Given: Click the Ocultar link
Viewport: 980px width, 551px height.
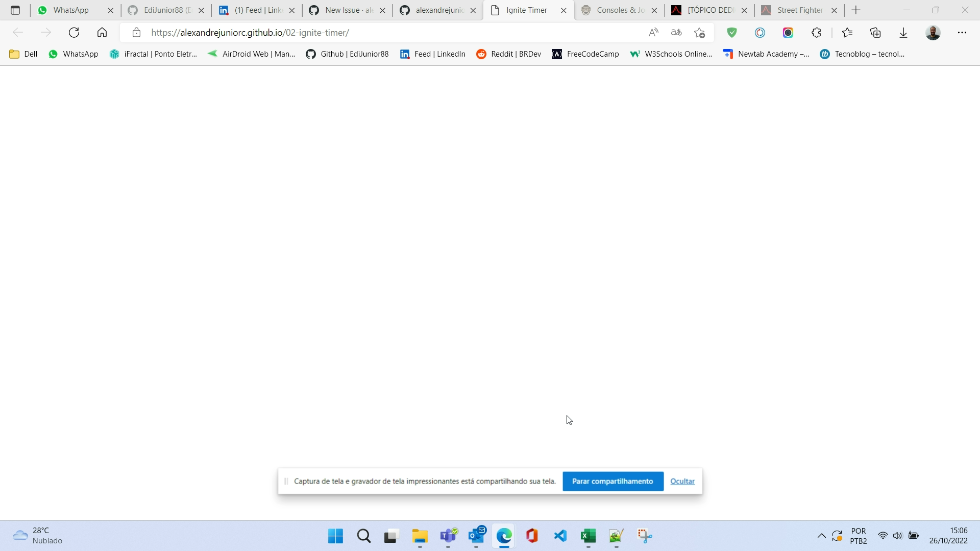Looking at the screenshot, I should (682, 481).
